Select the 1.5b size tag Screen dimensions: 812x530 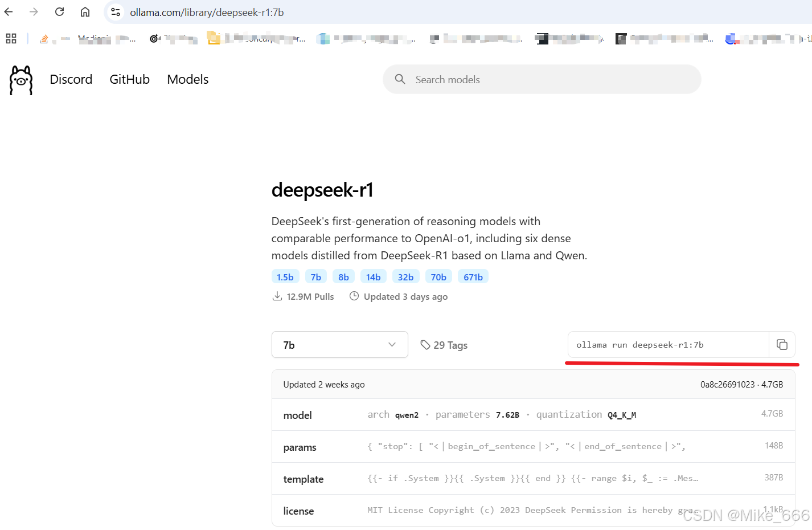[x=285, y=277]
